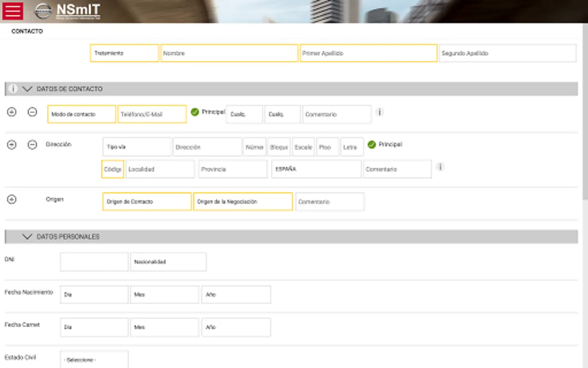Click the contact mode Comentario field
588x368 pixels.
[x=337, y=114]
